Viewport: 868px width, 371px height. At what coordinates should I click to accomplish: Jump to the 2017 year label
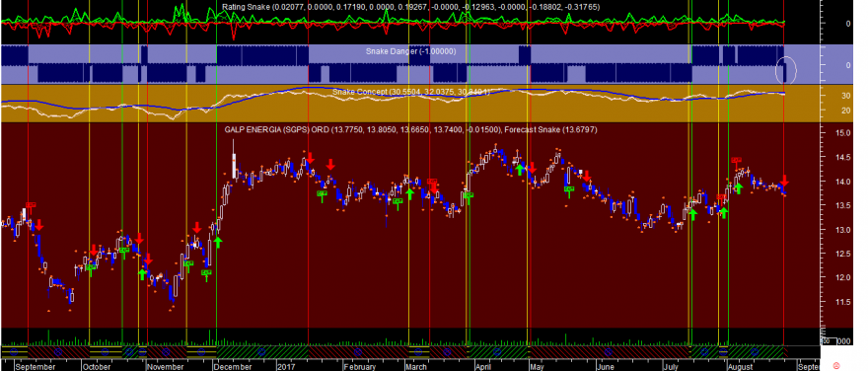[x=287, y=367]
